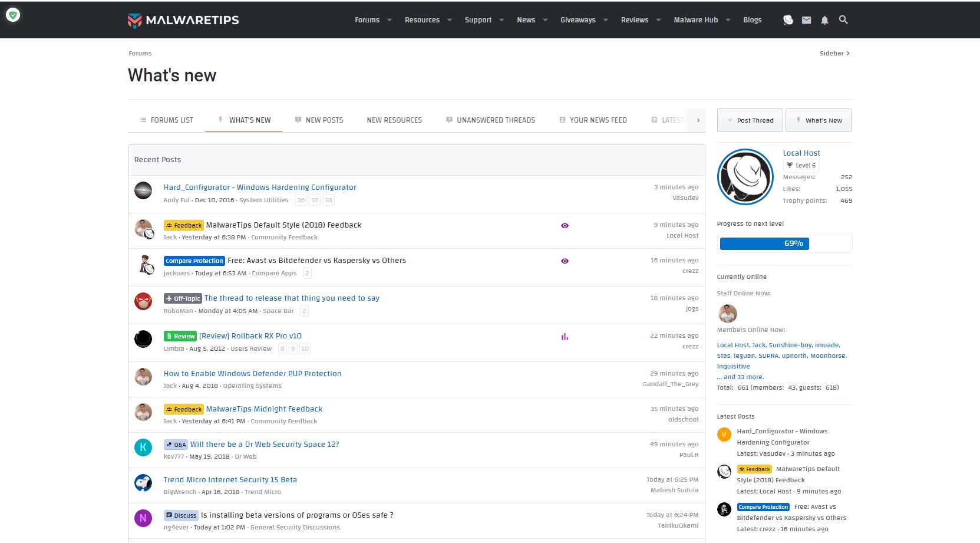The width and height of the screenshot is (980, 543).
Task: Click the green Review prefix tag
Action: point(180,336)
